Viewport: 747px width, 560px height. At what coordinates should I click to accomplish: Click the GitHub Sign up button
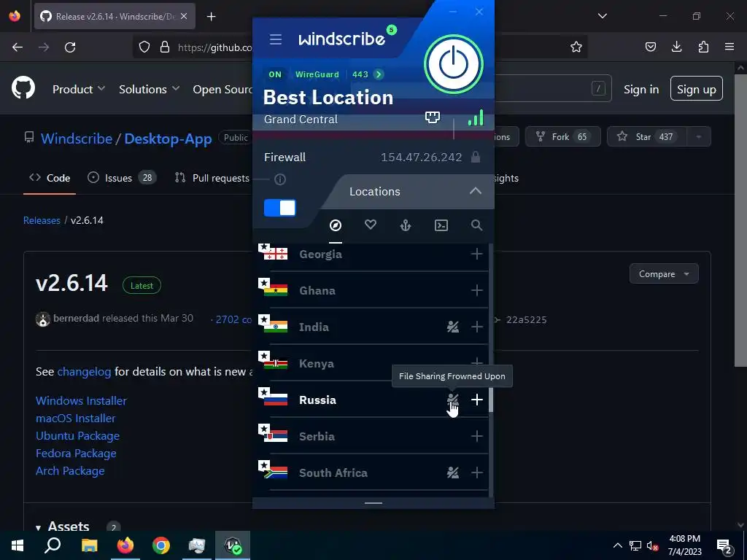pyautogui.click(x=696, y=88)
